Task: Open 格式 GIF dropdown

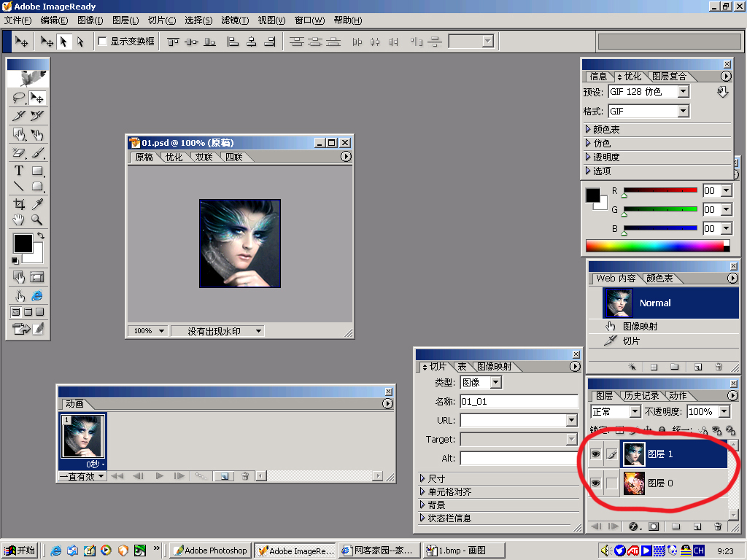Action: click(x=683, y=111)
